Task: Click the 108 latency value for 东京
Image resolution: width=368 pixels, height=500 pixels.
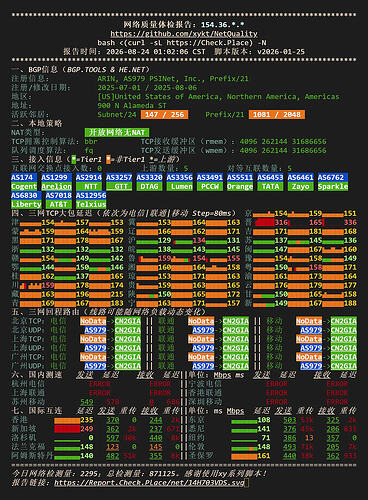Action: (264, 420)
